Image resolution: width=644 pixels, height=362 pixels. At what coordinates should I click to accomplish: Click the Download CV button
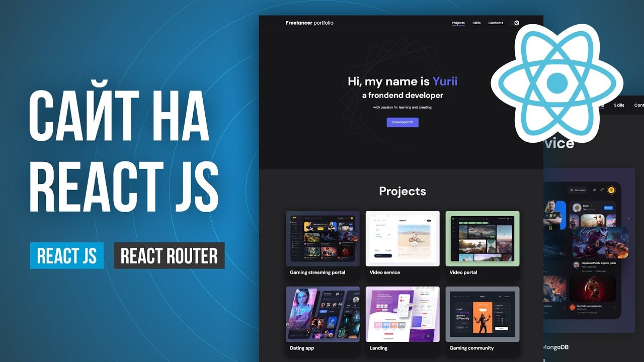(x=402, y=122)
